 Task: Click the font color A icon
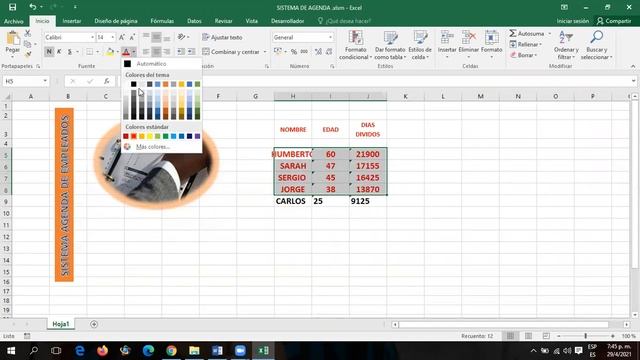click(x=126, y=52)
